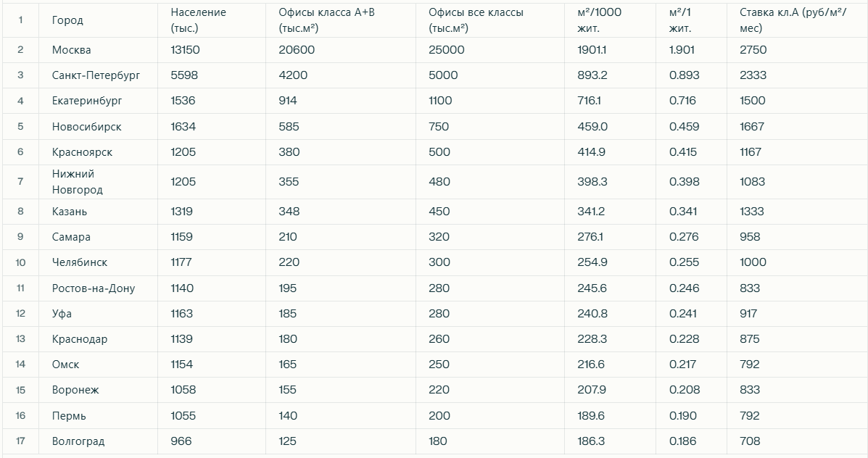Click the Население (тыс.) header cell
The width and height of the screenshot is (868, 458).
(212, 20)
